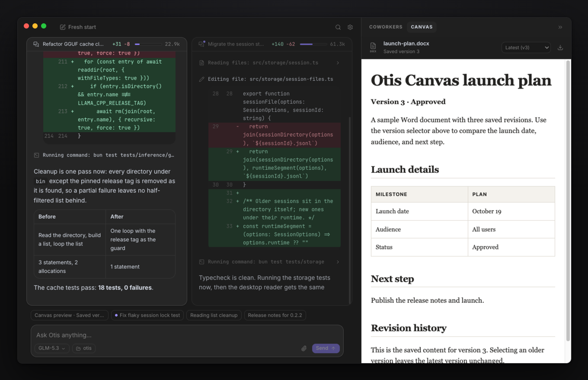Click the After column header
This screenshot has width=588, height=380.
[140, 217]
